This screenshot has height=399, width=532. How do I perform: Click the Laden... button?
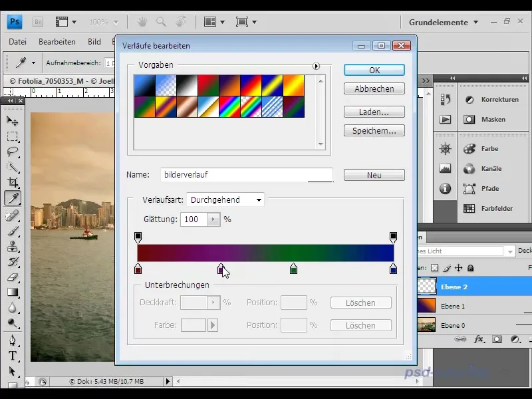pos(374,112)
